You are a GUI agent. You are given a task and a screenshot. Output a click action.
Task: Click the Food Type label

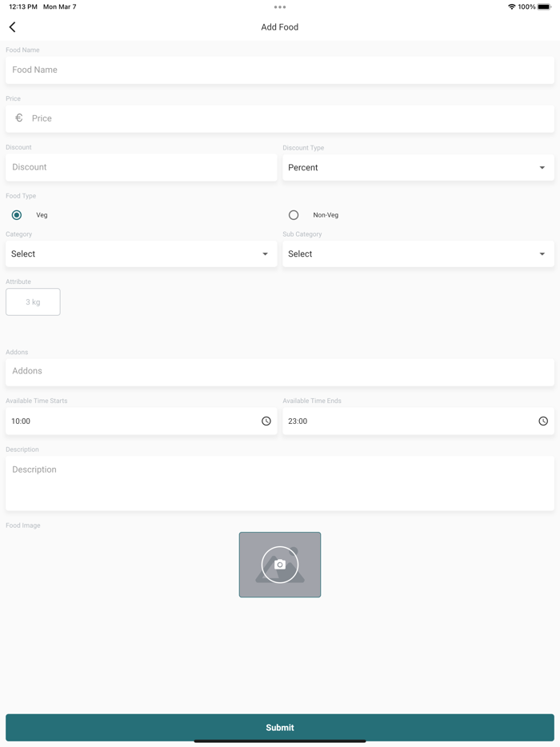(x=21, y=196)
